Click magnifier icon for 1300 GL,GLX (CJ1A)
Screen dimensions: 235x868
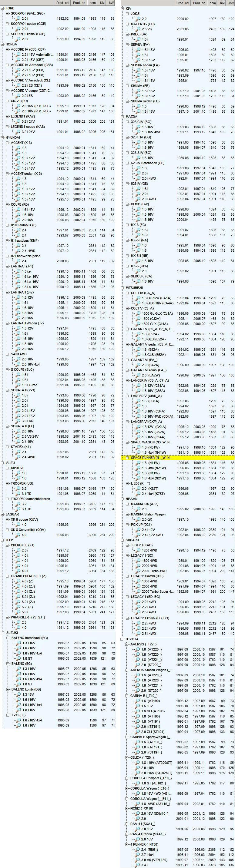[138, 314]
